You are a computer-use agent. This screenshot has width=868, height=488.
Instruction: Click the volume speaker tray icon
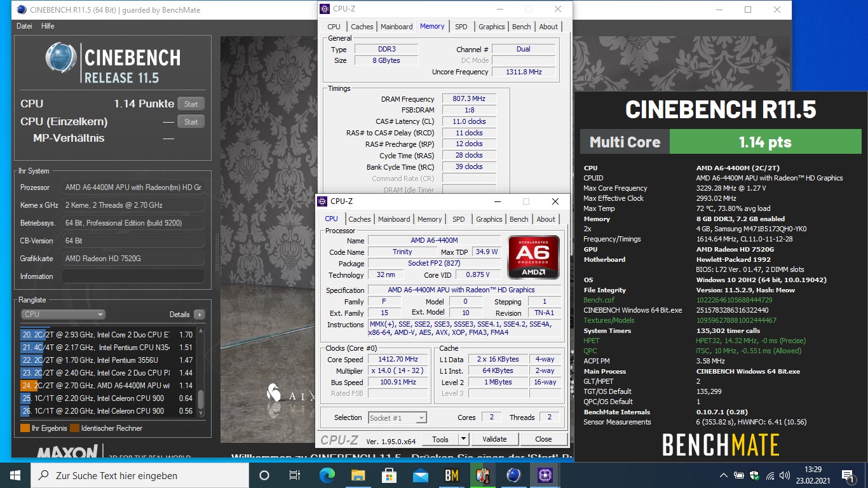(786, 475)
